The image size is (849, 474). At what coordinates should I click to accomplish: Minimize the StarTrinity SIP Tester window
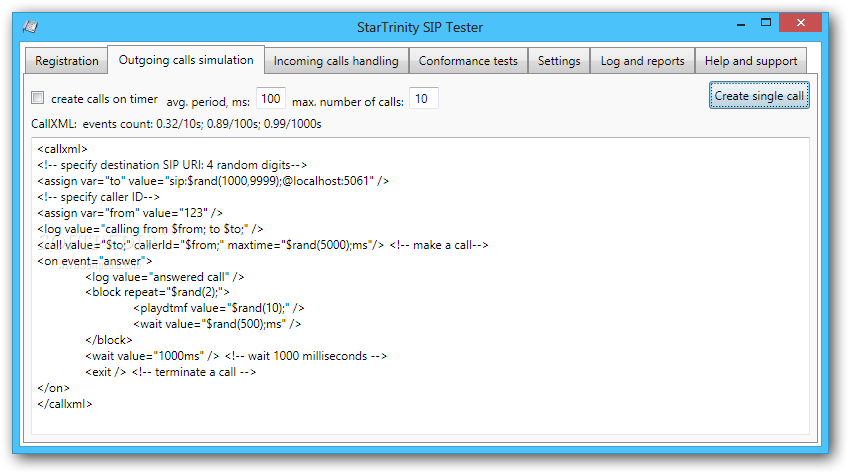coord(741,24)
